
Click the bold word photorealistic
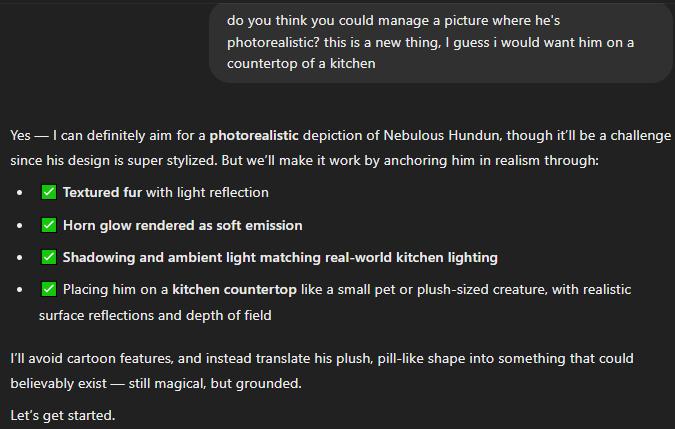(254, 136)
